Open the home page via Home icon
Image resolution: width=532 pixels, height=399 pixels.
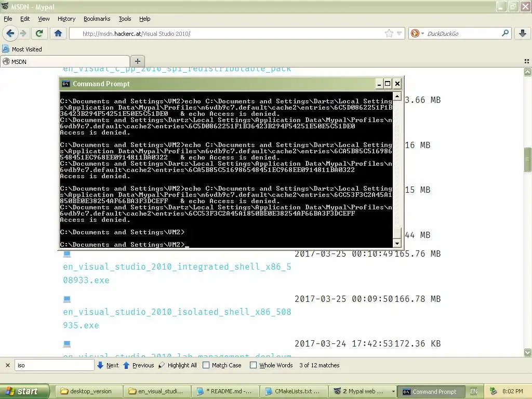(58, 33)
